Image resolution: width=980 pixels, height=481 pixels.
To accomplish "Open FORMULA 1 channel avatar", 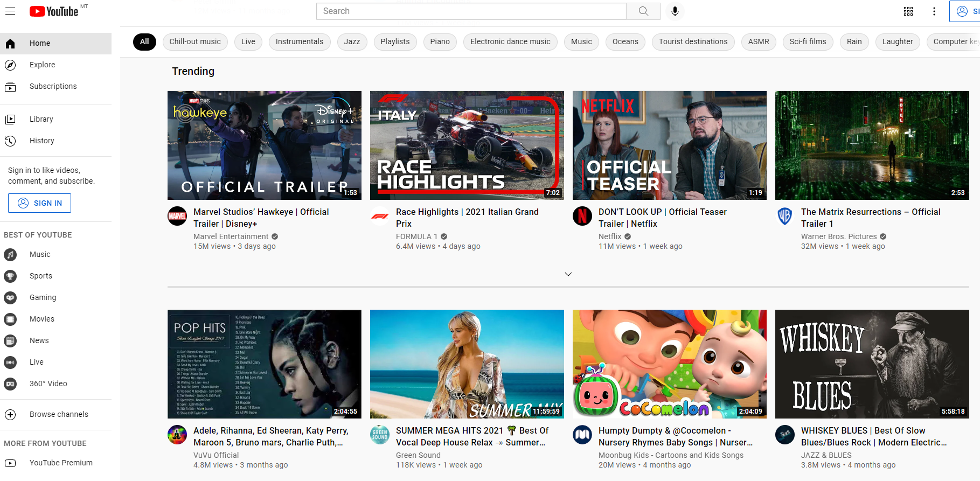I will pyautogui.click(x=380, y=216).
